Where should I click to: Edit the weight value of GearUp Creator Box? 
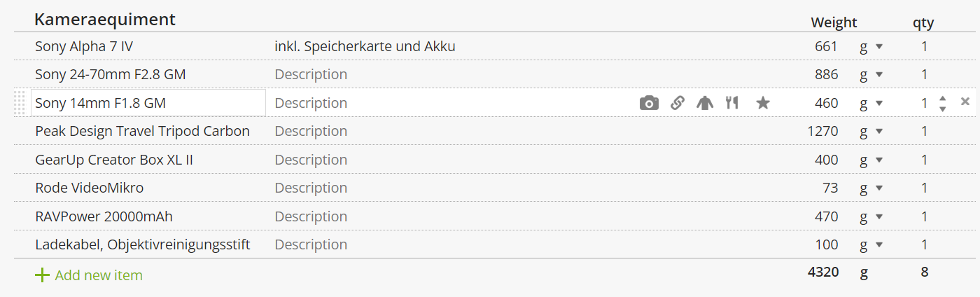(826, 160)
